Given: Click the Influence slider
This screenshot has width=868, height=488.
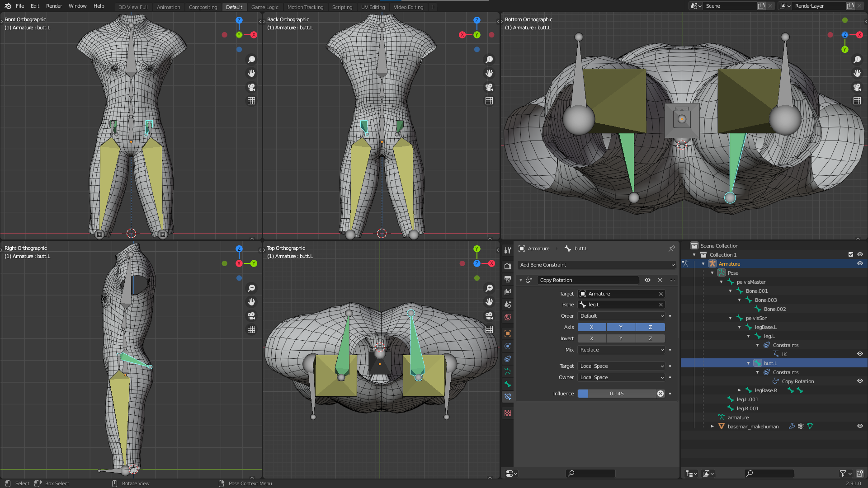Looking at the screenshot, I should (x=617, y=394).
